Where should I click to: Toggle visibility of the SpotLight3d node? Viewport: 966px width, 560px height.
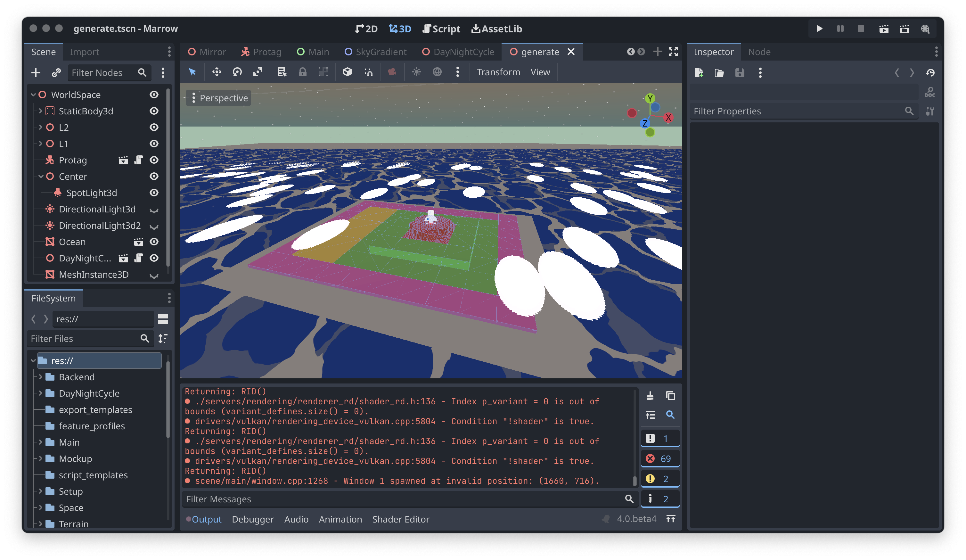154,193
